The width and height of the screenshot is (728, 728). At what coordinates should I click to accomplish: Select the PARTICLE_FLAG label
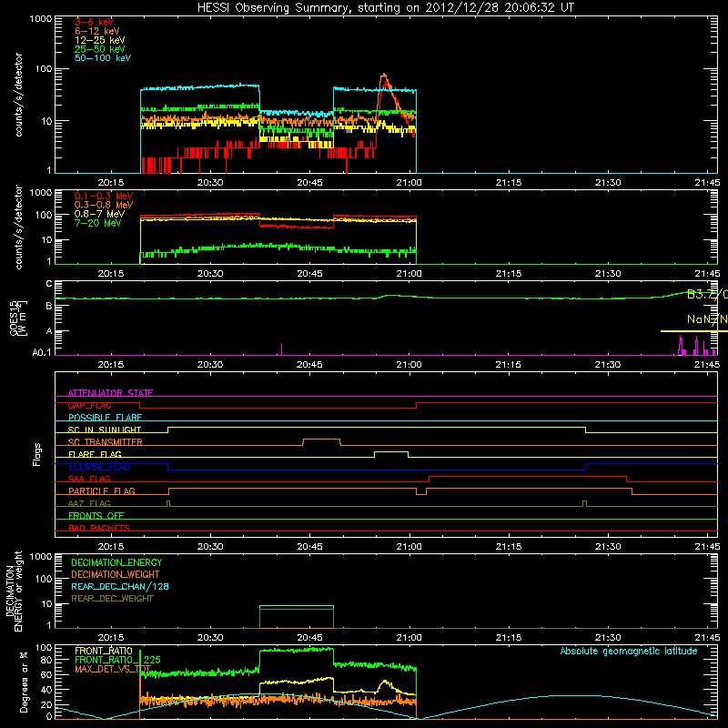click(102, 491)
